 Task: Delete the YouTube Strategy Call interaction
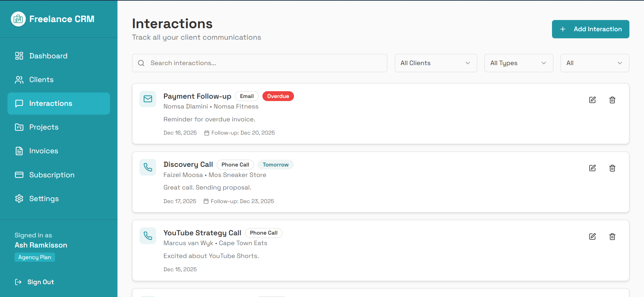(612, 237)
